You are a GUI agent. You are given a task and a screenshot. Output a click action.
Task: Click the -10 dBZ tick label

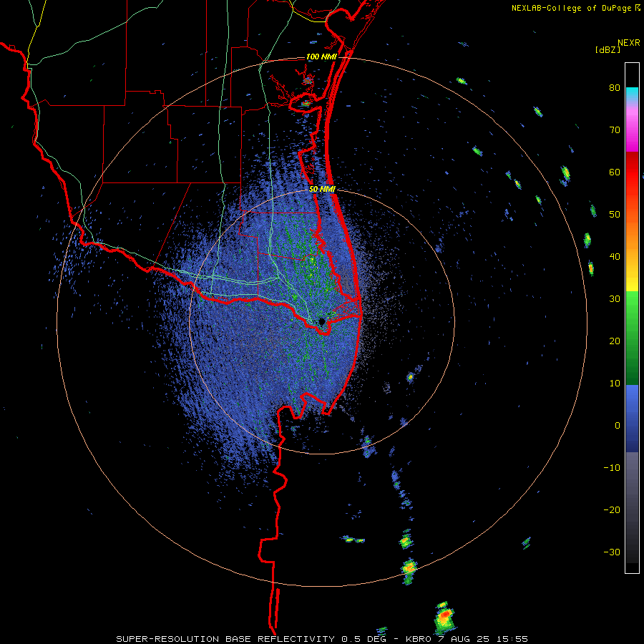coord(612,468)
